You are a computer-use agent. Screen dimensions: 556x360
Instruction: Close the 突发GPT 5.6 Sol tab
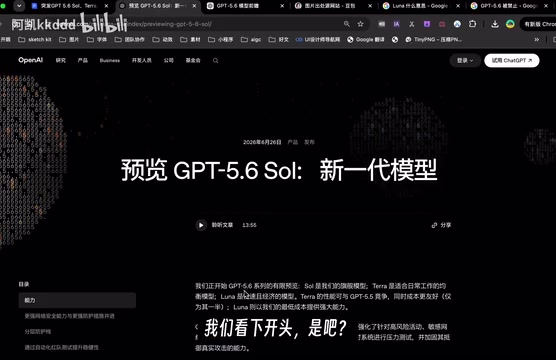(106, 6)
